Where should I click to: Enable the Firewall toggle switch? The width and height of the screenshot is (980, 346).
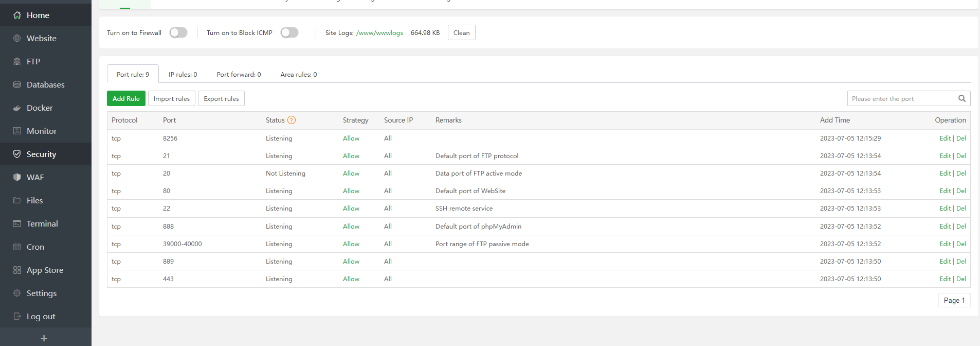[x=178, y=33]
